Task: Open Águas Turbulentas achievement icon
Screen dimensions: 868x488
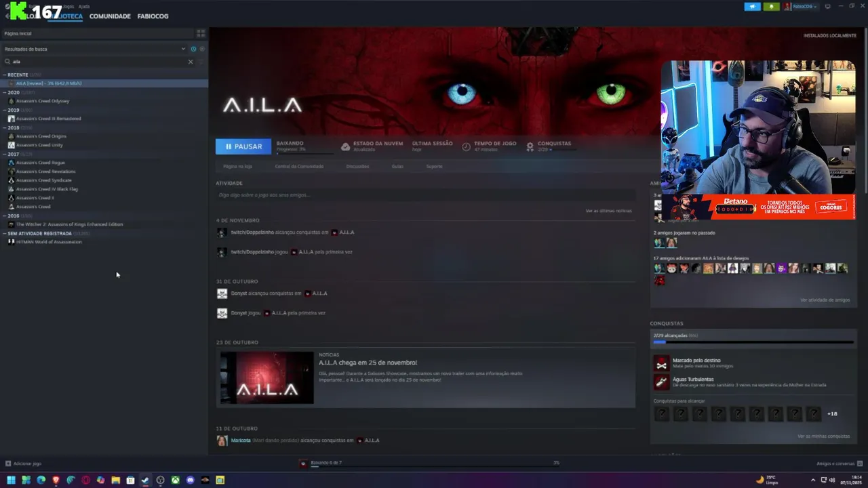Action: point(661,382)
